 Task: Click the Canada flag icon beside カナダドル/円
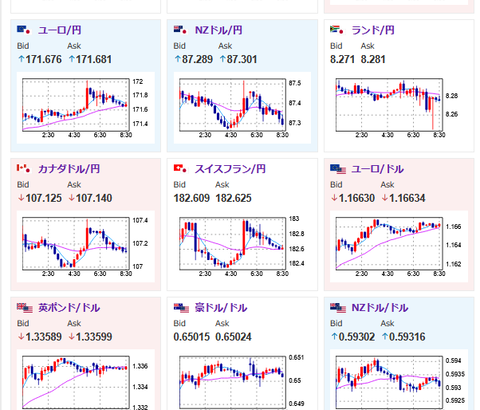[24, 169]
